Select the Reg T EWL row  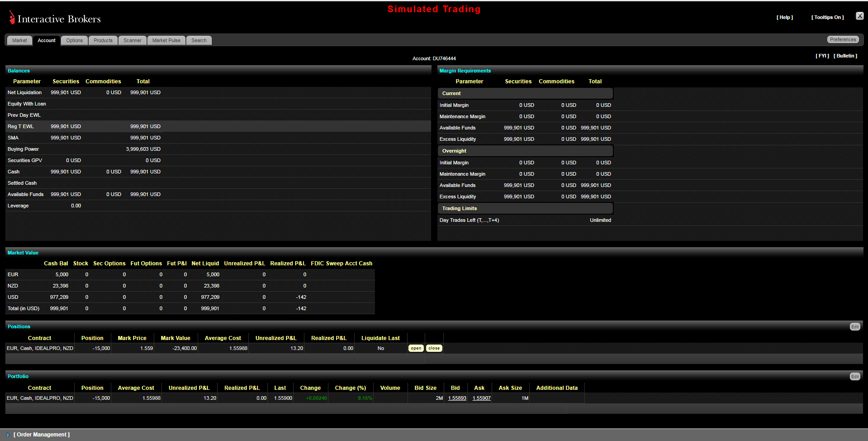[x=218, y=126]
